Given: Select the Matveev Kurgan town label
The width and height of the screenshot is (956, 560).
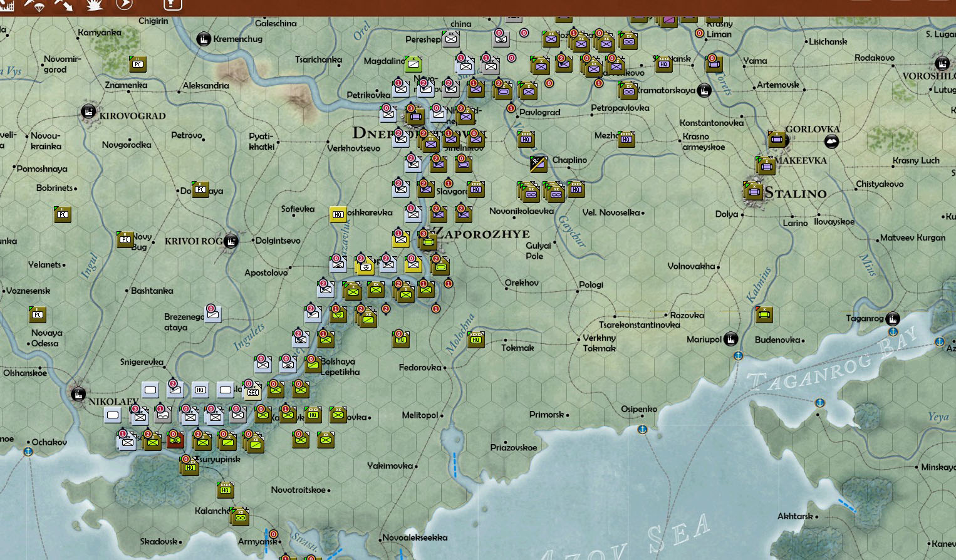Looking at the screenshot, I should pos(913,238).
